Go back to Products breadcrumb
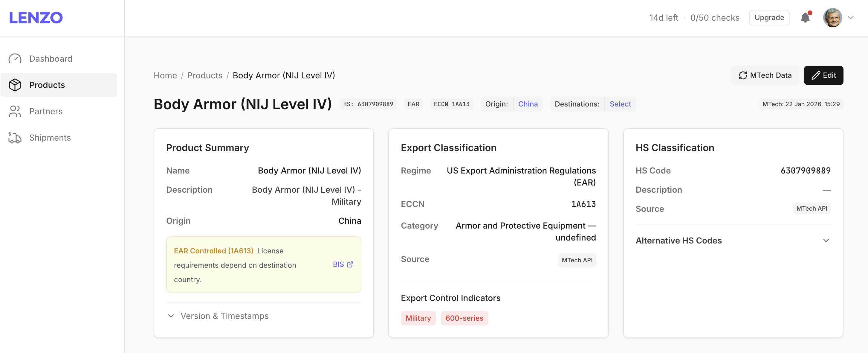 click(x=204, y=75)
